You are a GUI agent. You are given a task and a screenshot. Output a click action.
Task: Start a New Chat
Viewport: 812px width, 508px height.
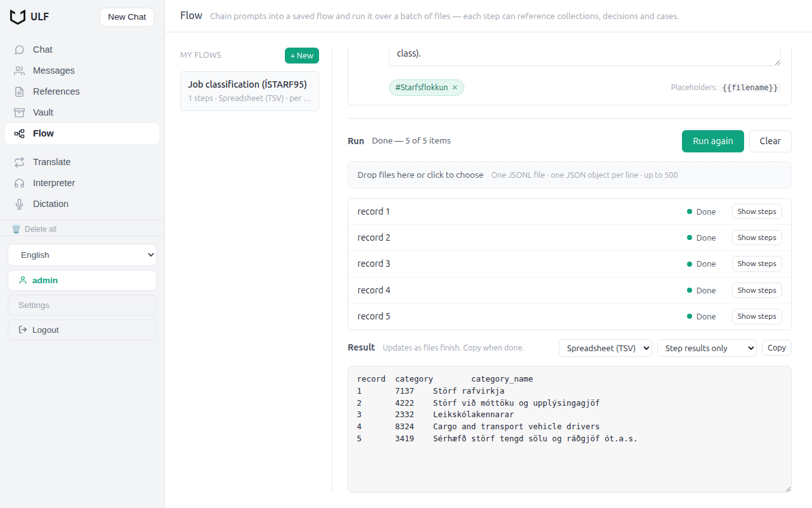[127, 17]
